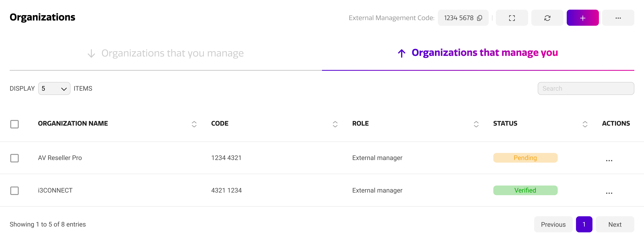Sort by Organization Name column
The width and height of the screenshot is (644, 242).
pyautogui.click(x=194, y=124)
